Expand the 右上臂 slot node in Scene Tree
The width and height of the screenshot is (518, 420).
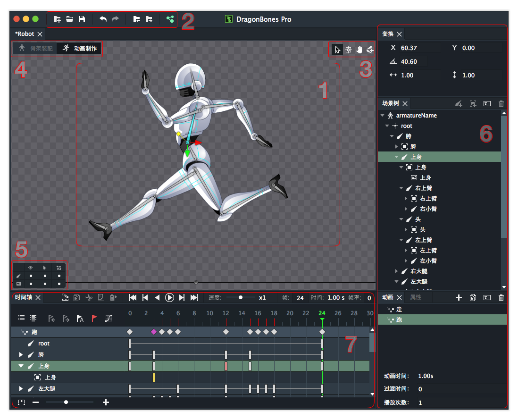406,199
